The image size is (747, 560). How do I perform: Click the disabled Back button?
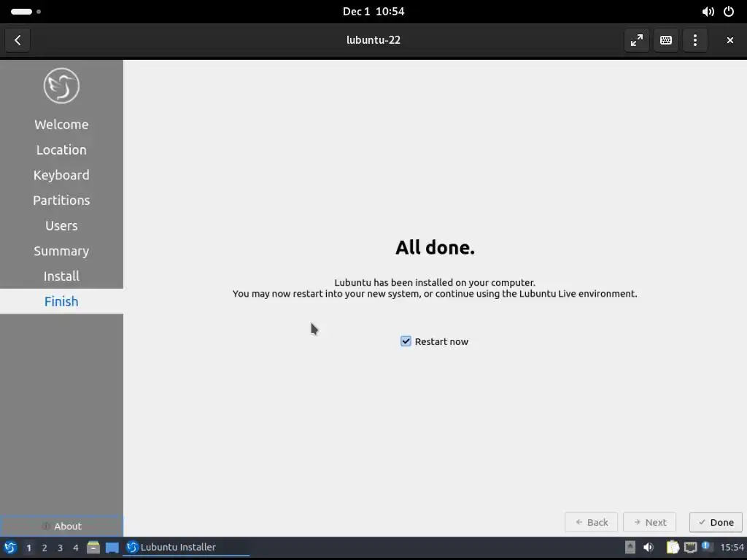[591, 522]
